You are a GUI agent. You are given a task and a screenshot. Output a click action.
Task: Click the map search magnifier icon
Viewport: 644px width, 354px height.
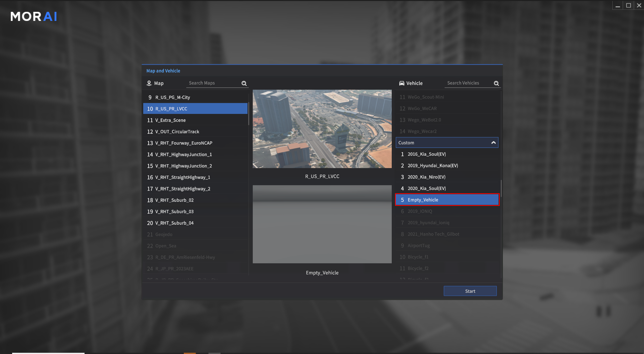point(244,83)
